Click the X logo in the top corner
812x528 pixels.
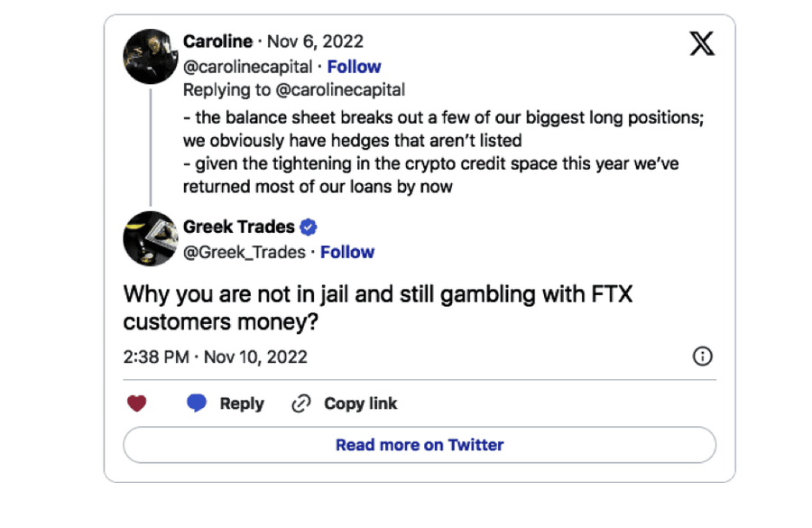[x=702, y=42]
